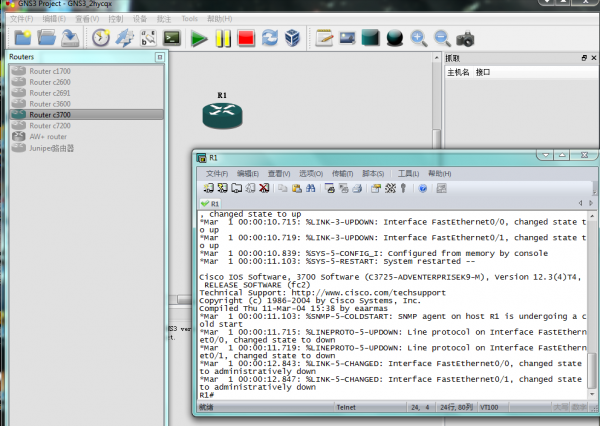Click the key icon in terminal toolbar

pos(403,188)
